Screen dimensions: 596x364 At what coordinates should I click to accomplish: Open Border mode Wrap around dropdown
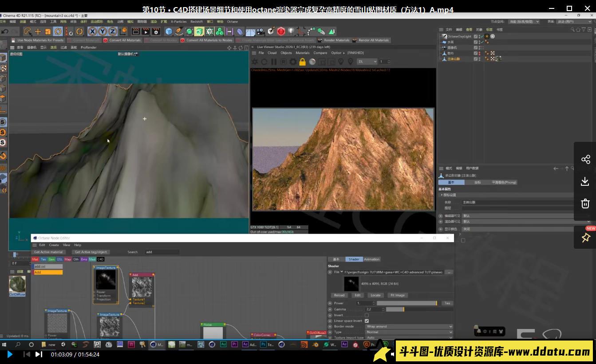[x=409, y=326]
